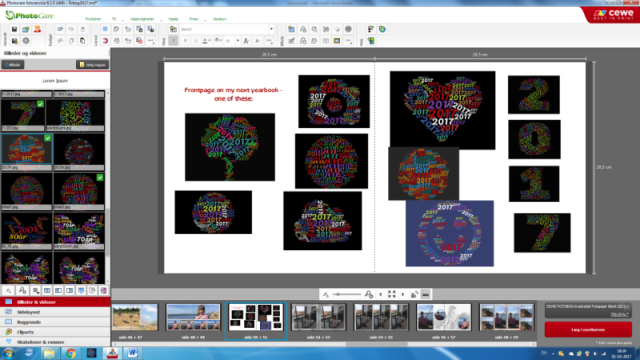Click the Paste clipboard icon in toolbar

point(82,41)
